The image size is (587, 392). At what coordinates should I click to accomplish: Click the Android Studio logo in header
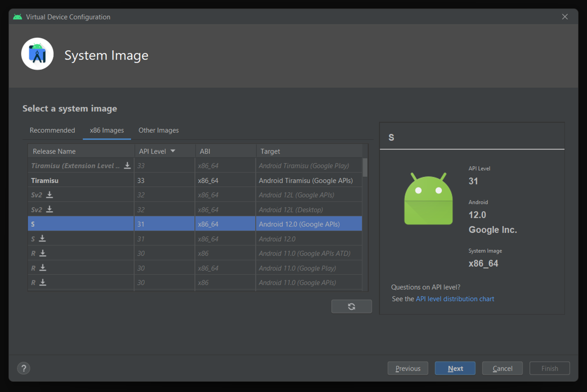click(x=37, y=54)
